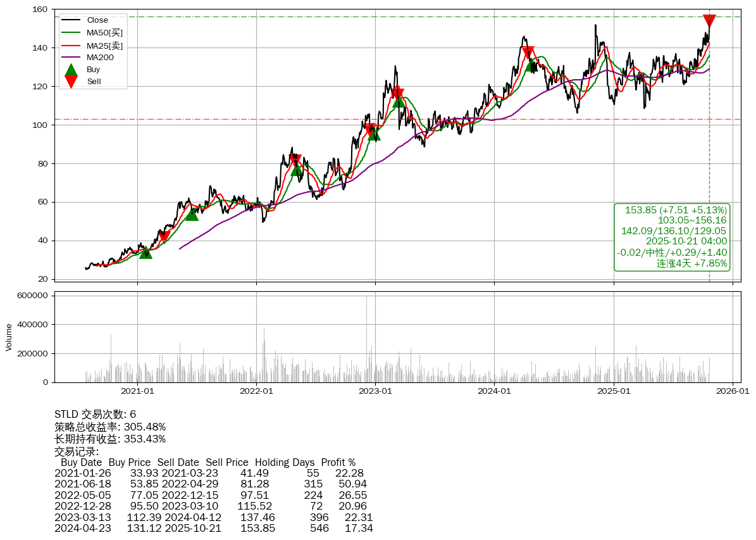Viewport: 756px width, 540px height.
Task: Click the latest sell marker at chart top-right
Action: click(709, 20)
